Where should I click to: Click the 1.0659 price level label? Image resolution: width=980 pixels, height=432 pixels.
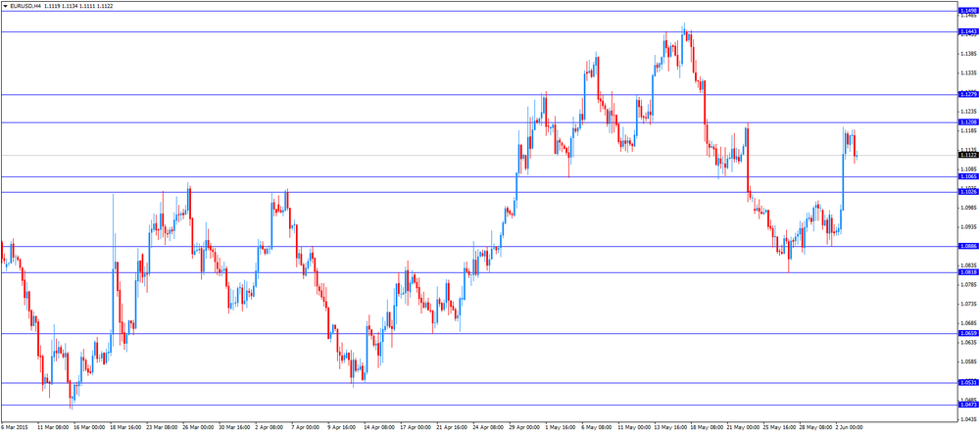[x=967, y=333]
